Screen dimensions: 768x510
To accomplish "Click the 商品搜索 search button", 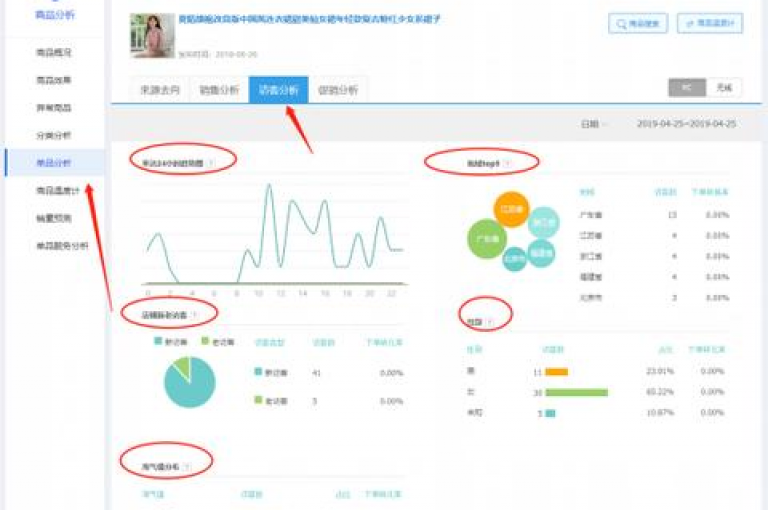I will (638, 23).
